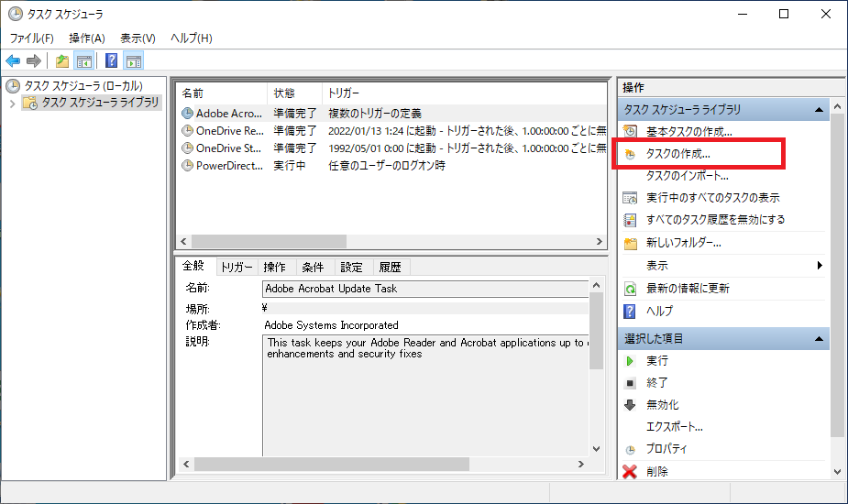Open the 操作(A) menu

(x=87, y=38)
